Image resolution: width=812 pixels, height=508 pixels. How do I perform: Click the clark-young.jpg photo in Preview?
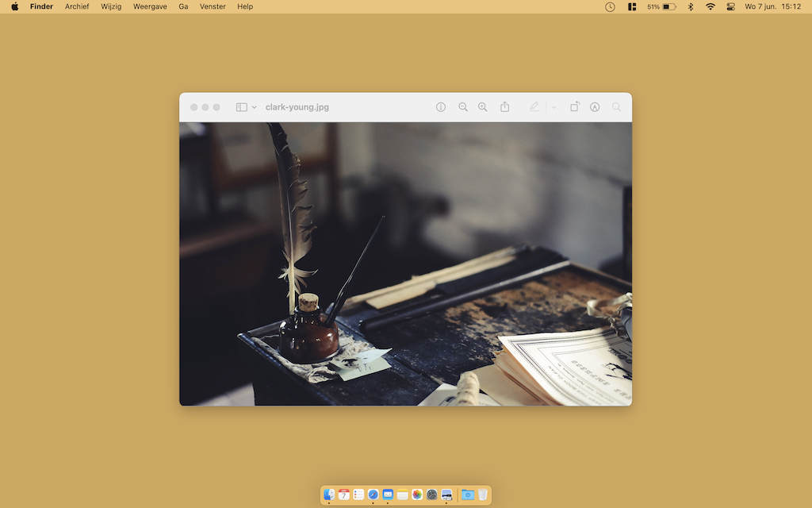tap(405, 264)
